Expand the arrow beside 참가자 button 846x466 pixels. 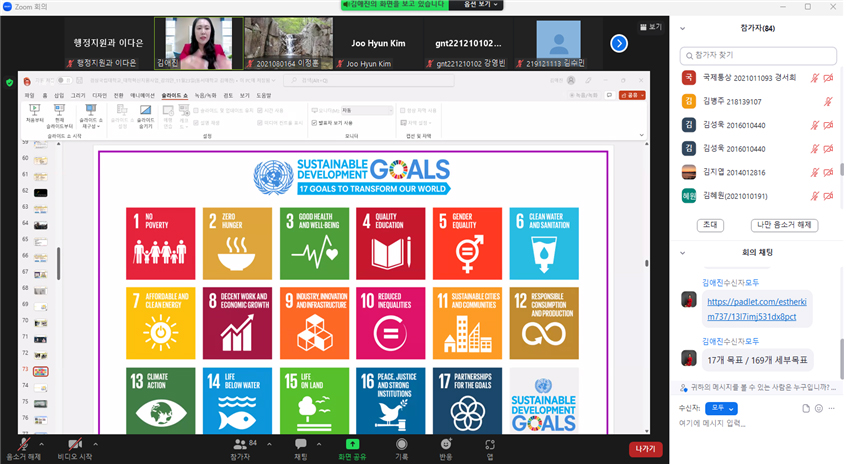coord(269,444)
